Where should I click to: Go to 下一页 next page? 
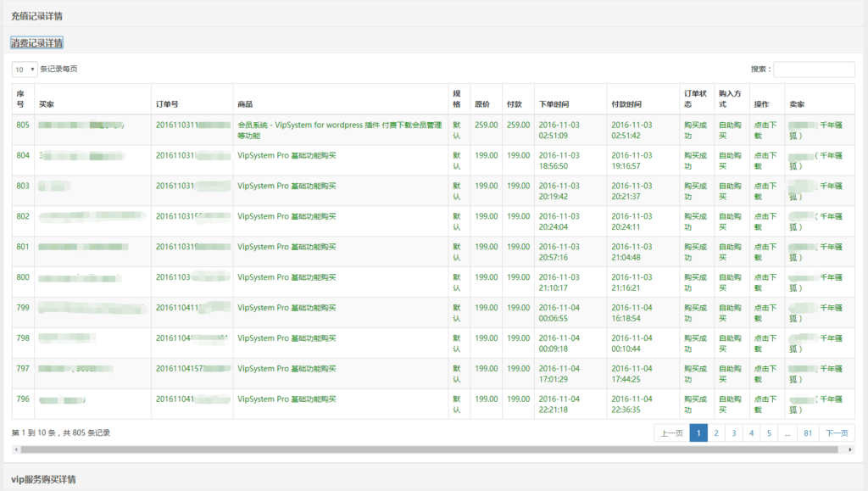point(837,432)
